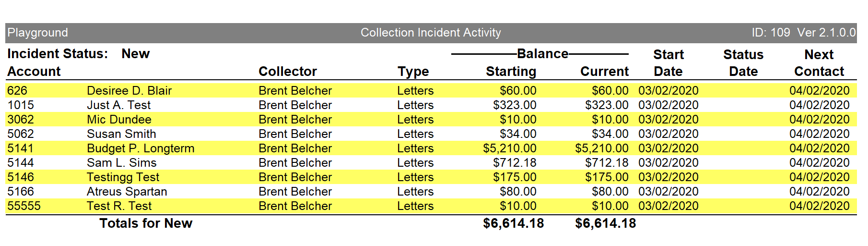The height and width of the screenshot is (246, 868).
Task: Click the Collector column header
Action: coord(288,72)
